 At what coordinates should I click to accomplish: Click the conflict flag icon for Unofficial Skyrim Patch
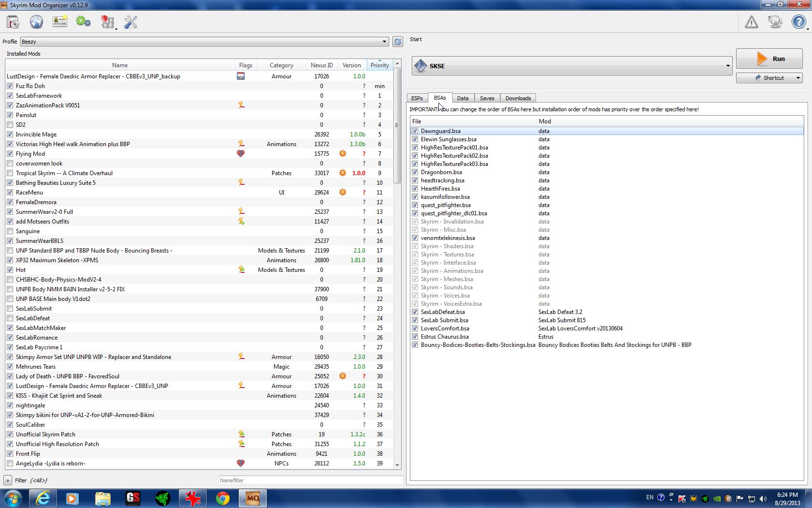click(x=241, y=434)
